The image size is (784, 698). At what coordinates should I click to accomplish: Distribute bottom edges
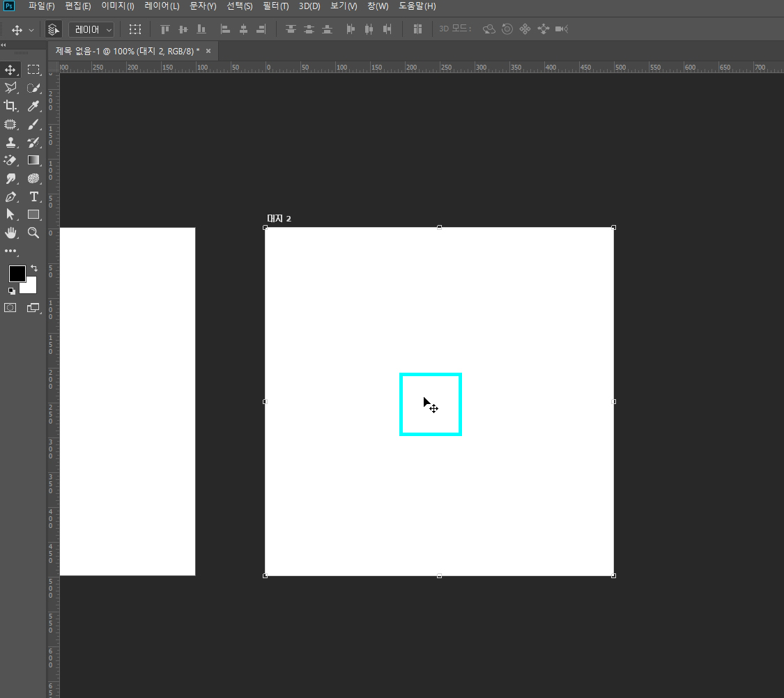[327, 29]
